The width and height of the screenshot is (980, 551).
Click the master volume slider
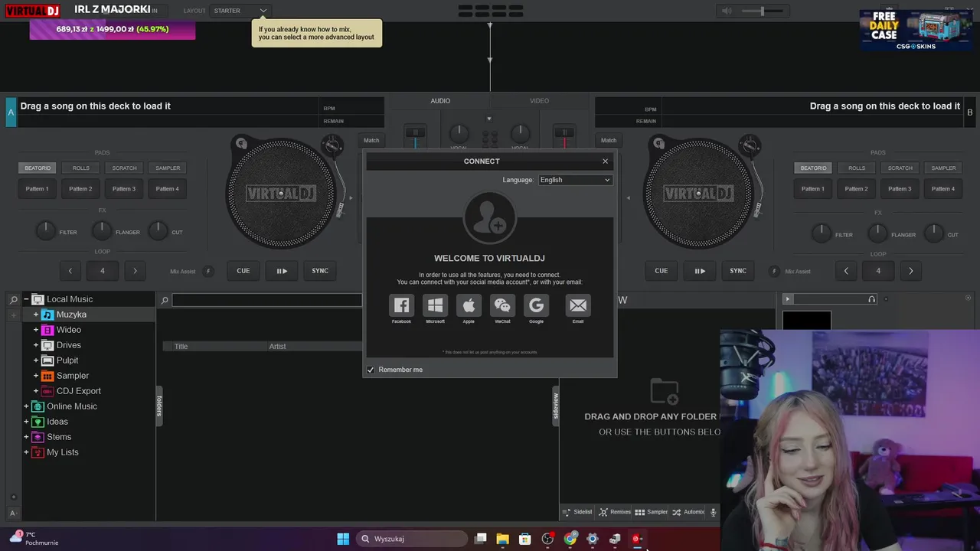(x=763, y=11)
